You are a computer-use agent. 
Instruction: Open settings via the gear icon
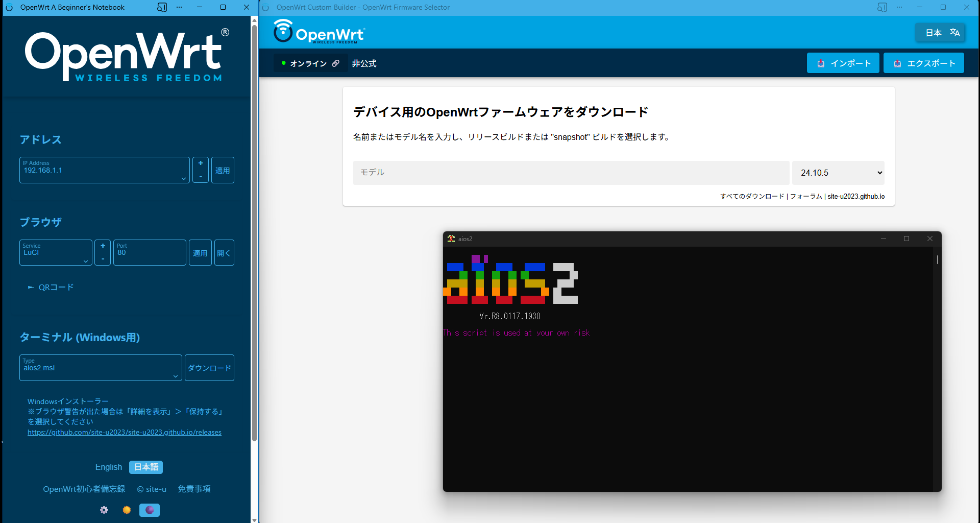pyautogui.click(x=104, y=510)
